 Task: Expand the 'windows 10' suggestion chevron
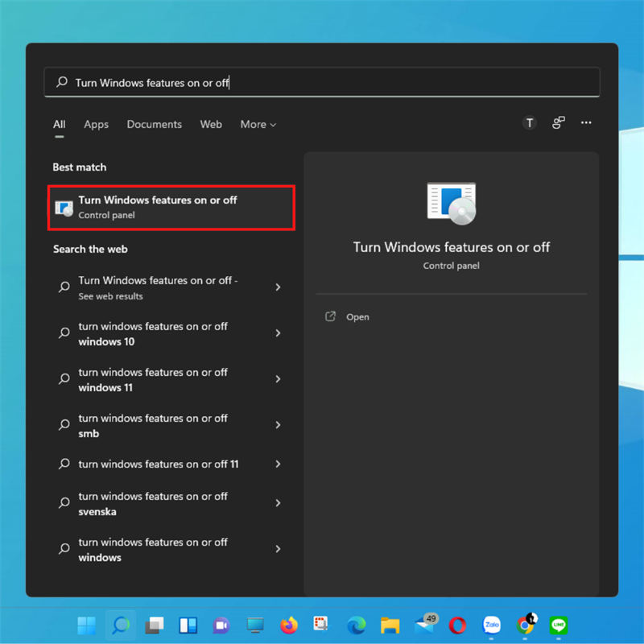click(x=278, y=333)
